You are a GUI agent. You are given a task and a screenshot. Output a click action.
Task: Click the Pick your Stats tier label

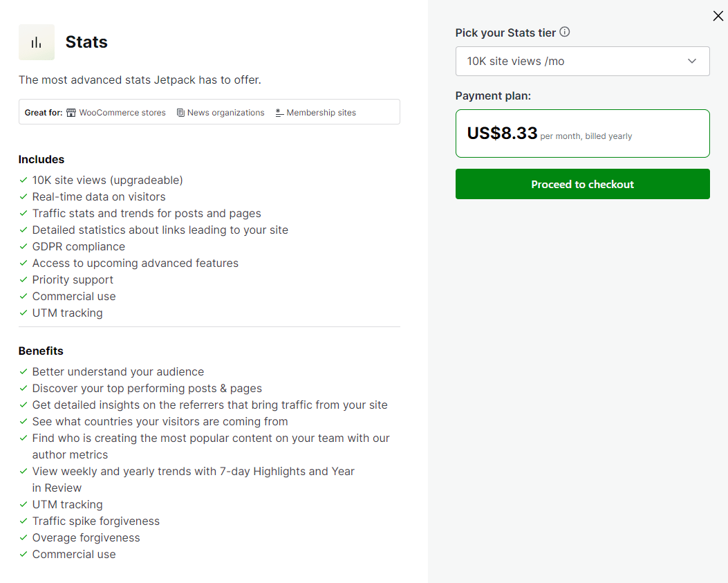point(505,33)
